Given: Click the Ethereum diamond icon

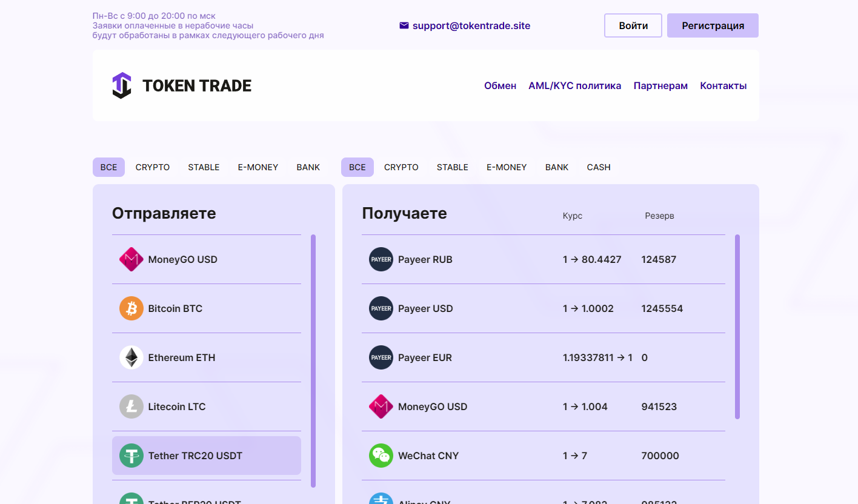Looking at the screenshot, I should (x=131, y=357).
